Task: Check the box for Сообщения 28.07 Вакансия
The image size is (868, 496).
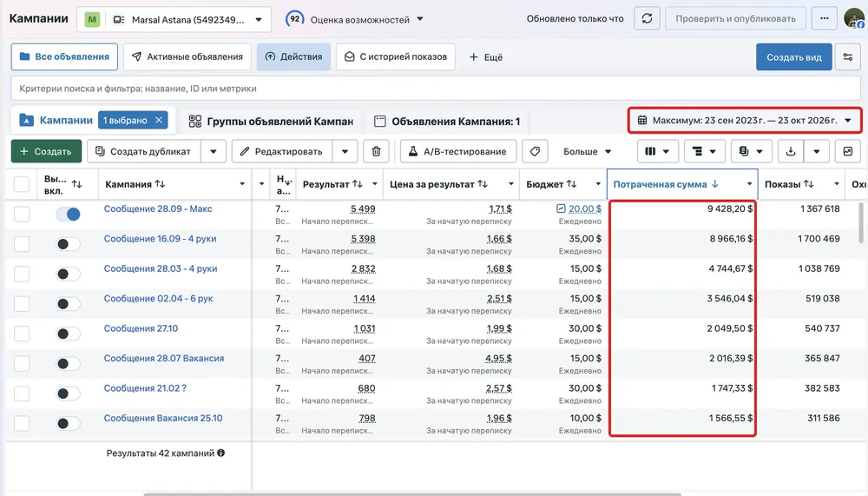Action: tap(22, 364)
